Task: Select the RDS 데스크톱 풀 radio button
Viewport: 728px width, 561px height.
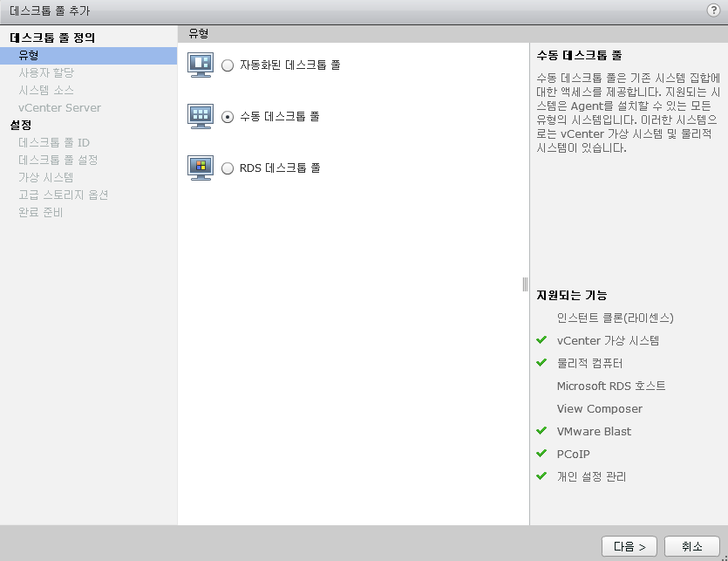Action: [x=228, y=168]
